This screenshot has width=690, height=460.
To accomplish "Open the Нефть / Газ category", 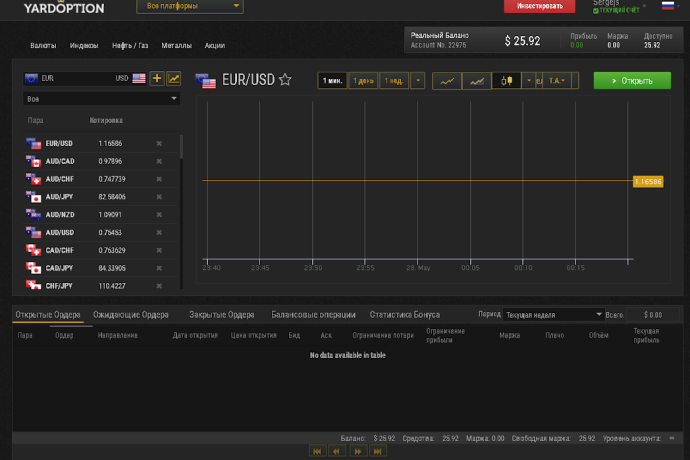I will 130,45.
